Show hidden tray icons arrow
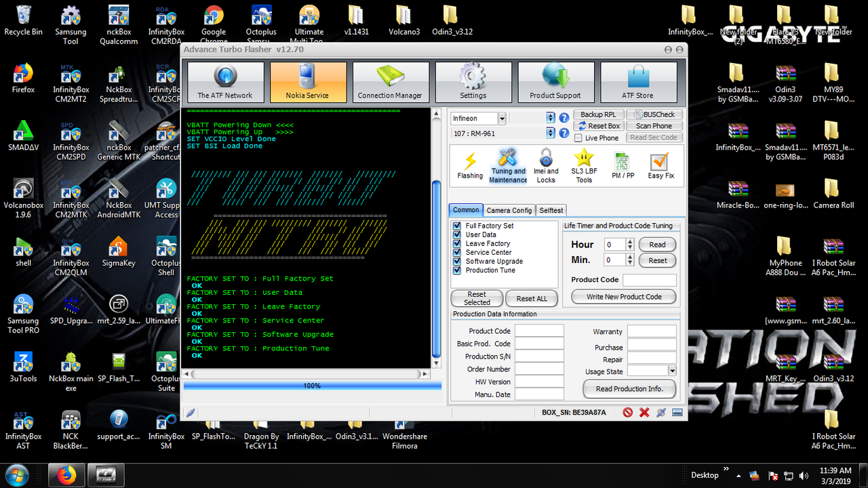Viewport: 868px width, 488px height. 738,475
